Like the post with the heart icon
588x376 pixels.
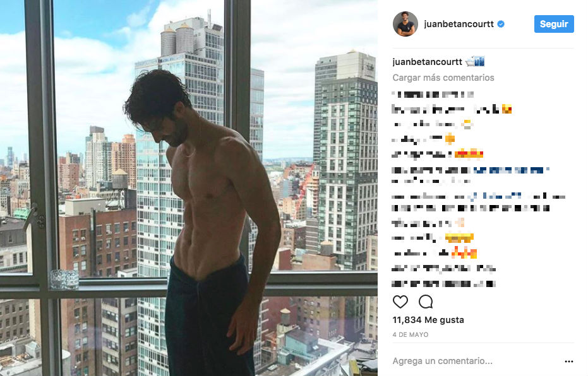pyautogui.click(x=400, y=302)
